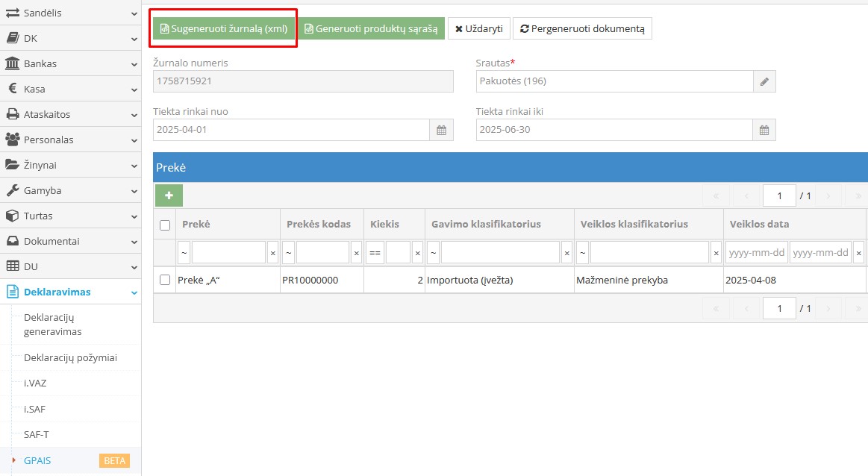Click the Veiklos klasifikatorius filter input

(649, 253)
